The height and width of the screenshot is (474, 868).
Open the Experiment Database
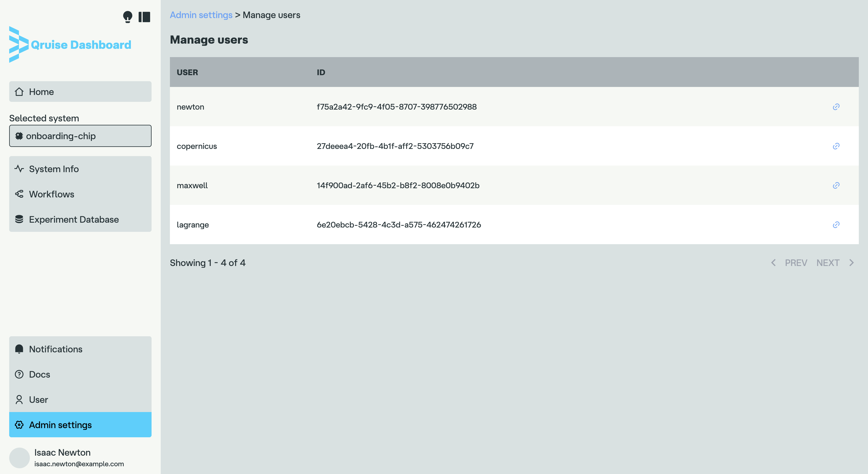pos(80,219)
